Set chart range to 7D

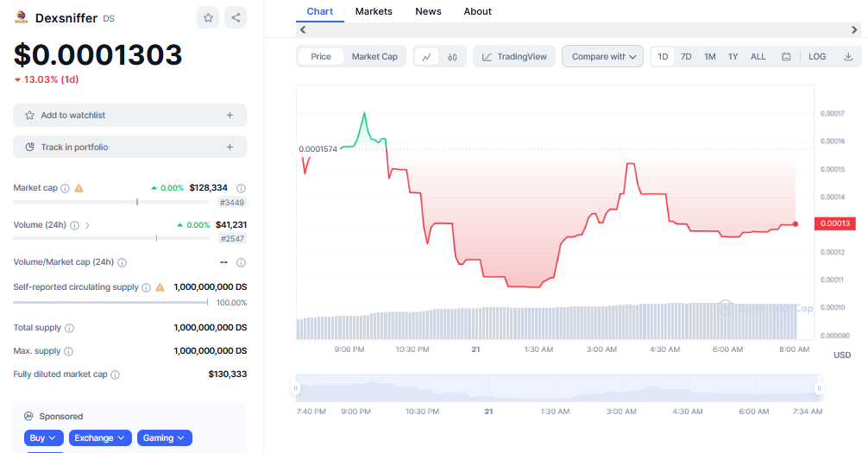[x=686, y=56]
